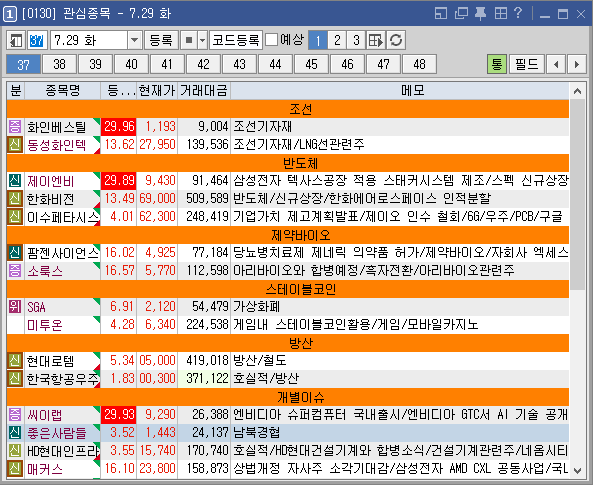Click the 신 badge icon beside HD현대인프라

coord(15,451)
